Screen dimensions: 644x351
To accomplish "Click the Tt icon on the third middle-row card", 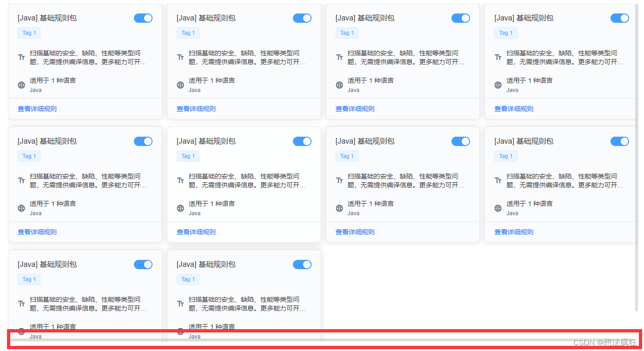I will pyautogui.click(x=339, y=180).
